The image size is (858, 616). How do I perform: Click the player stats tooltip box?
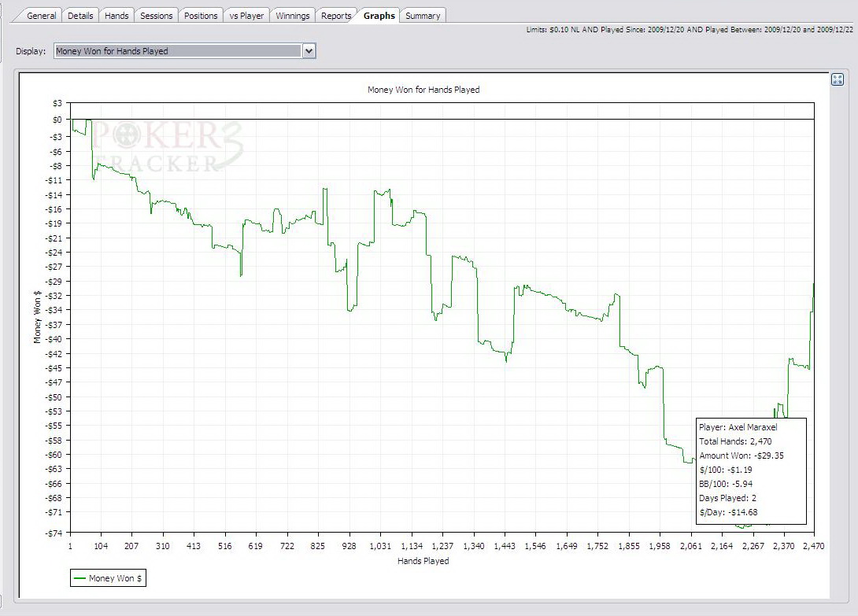[751, 470]
